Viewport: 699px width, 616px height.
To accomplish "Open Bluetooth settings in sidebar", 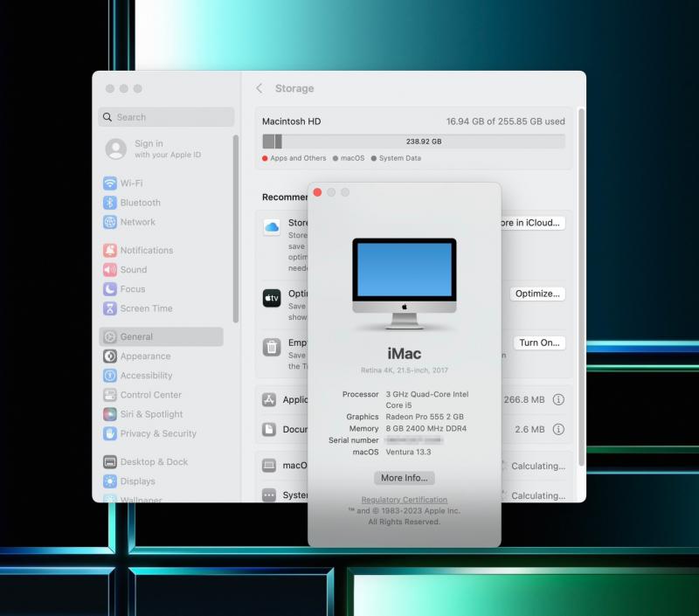I will click(132, 203).
